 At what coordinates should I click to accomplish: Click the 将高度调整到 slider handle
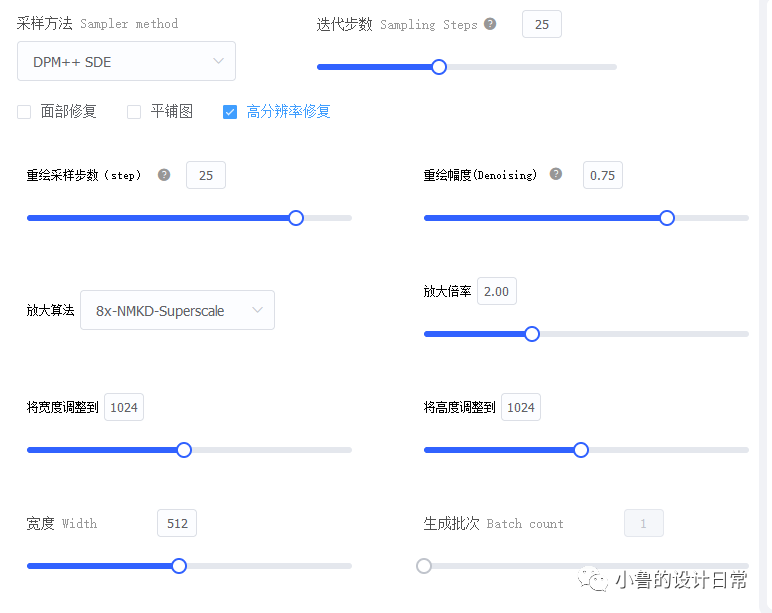581,450
